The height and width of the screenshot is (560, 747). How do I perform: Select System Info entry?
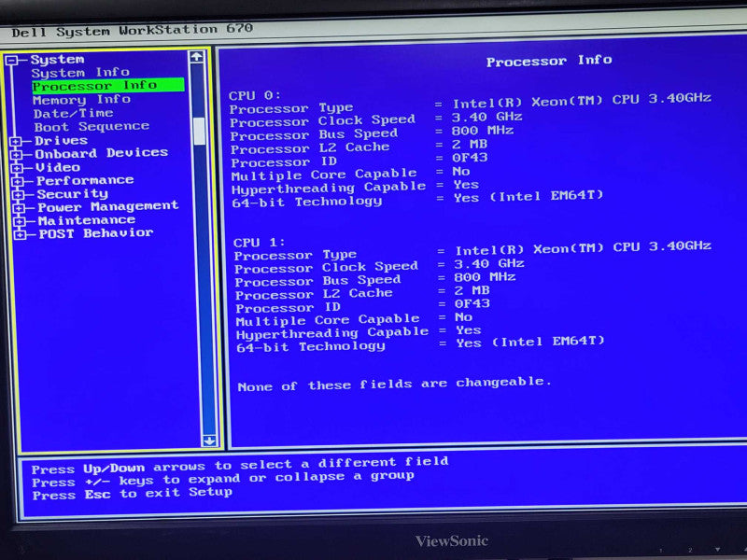pos(80,73)
